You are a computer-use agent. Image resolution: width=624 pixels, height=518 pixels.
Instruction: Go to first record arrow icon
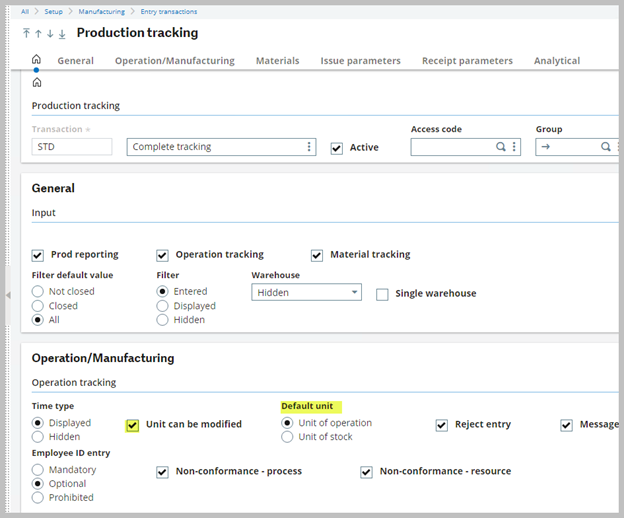tap(26, 34)
